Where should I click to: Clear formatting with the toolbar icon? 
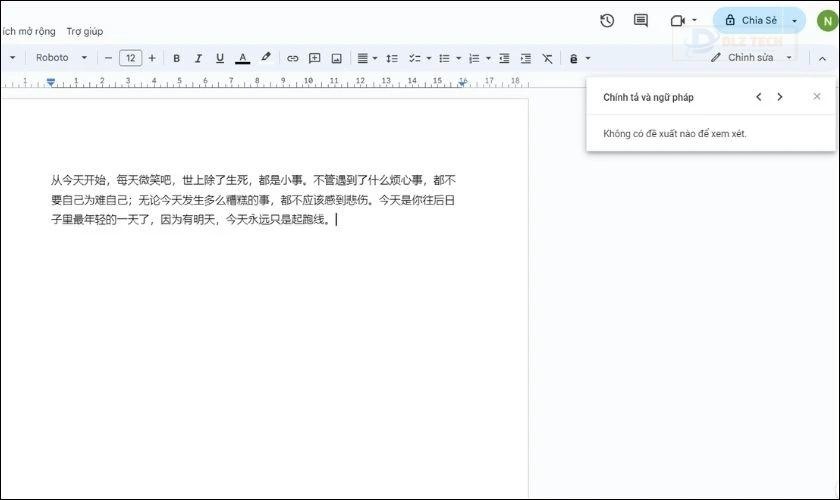[547, 58]
